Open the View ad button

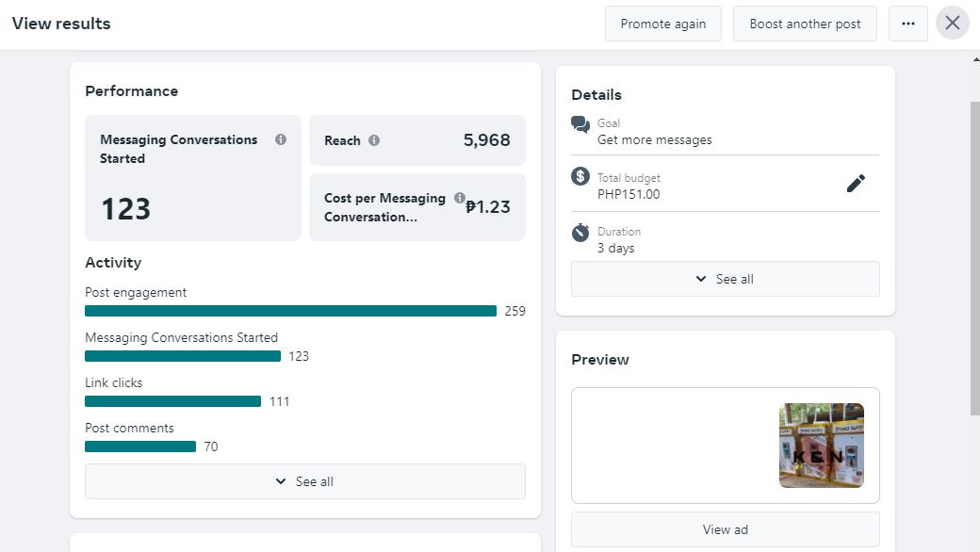(x=725, y=529)
